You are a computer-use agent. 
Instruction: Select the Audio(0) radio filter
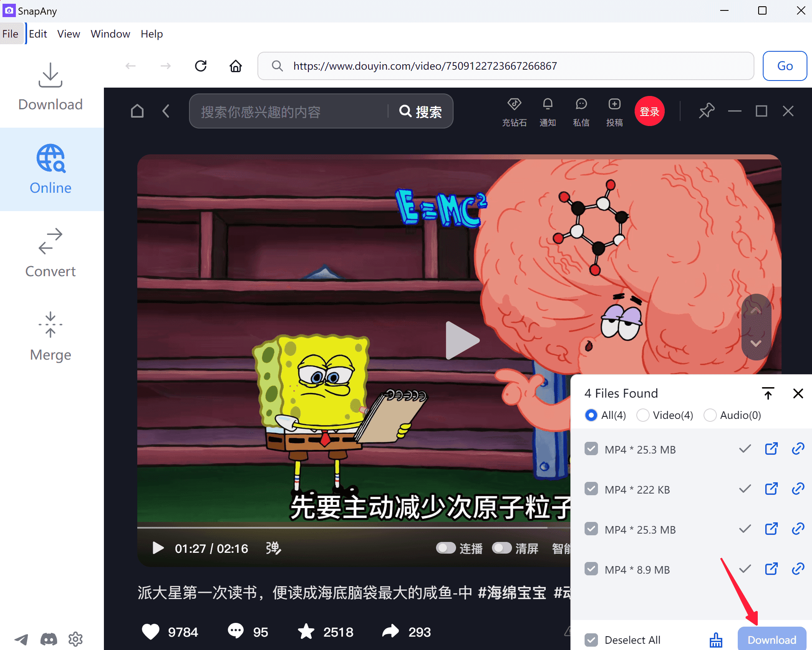710,415
